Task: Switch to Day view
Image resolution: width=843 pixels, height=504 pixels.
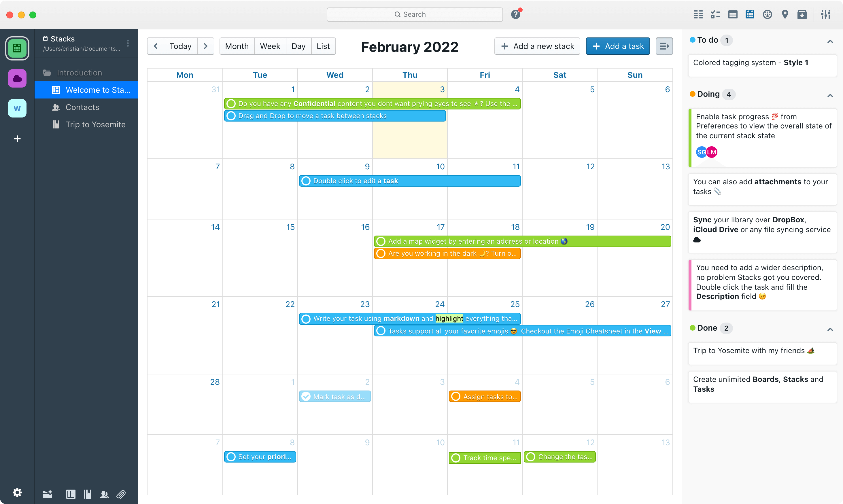Action: [298, 46]
